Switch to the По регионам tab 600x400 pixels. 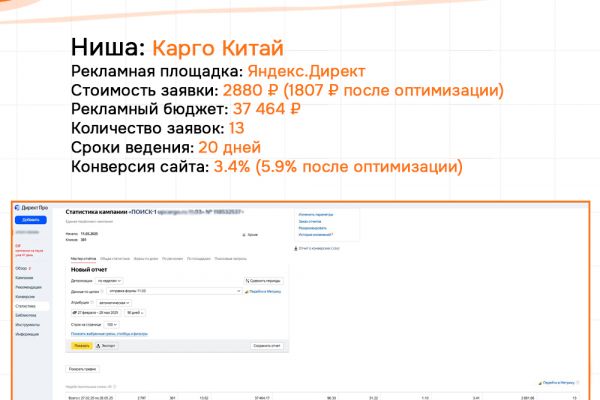(173, 259)
